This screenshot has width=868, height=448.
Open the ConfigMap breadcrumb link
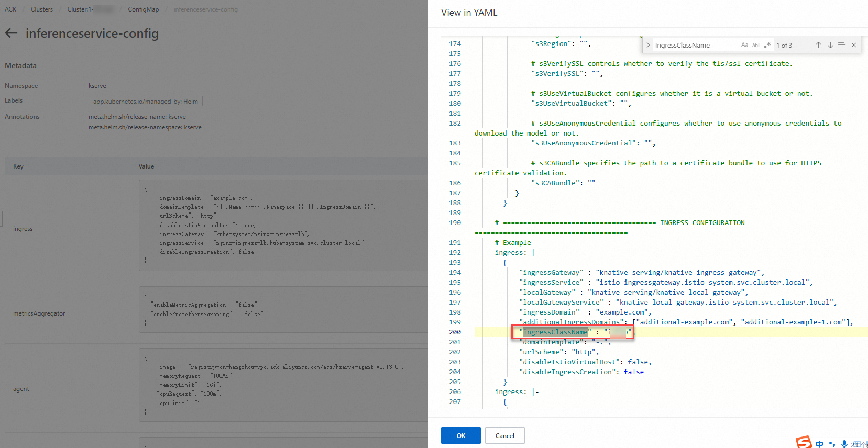144,9
